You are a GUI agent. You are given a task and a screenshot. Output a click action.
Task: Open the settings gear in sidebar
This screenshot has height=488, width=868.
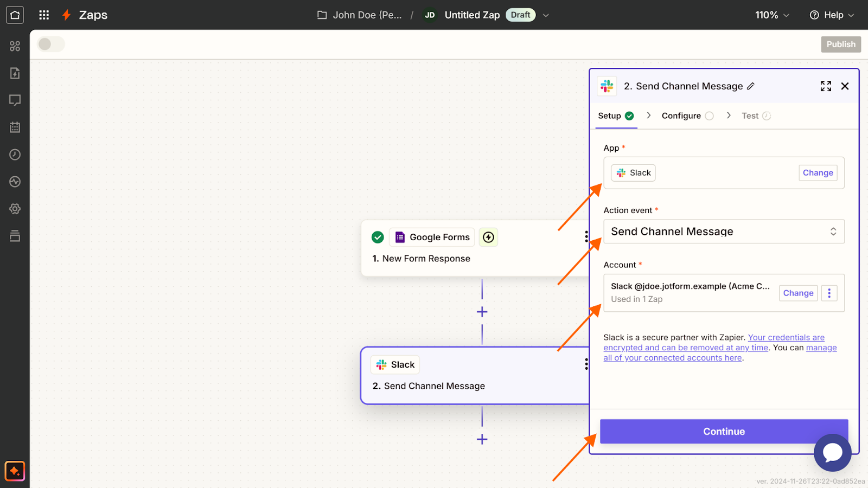pyautogui.click(x=15, y=209)
